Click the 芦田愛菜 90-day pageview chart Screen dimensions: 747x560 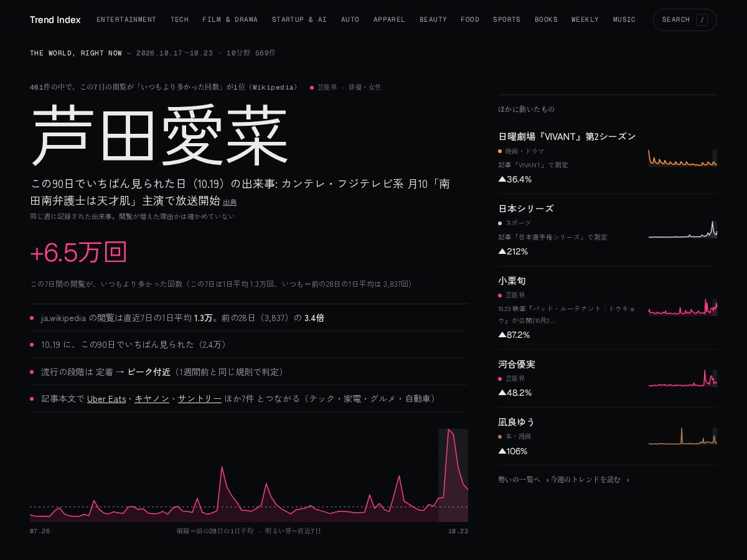[249, 475]
